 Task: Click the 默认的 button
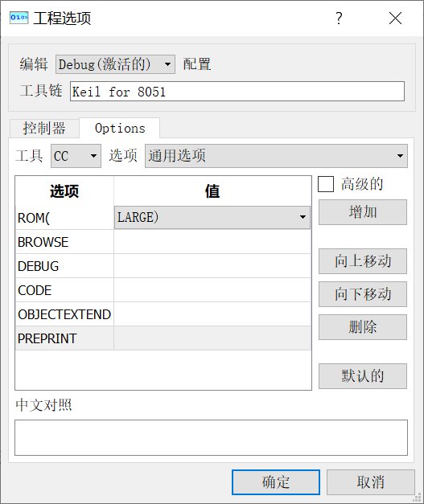click(363, 376)
